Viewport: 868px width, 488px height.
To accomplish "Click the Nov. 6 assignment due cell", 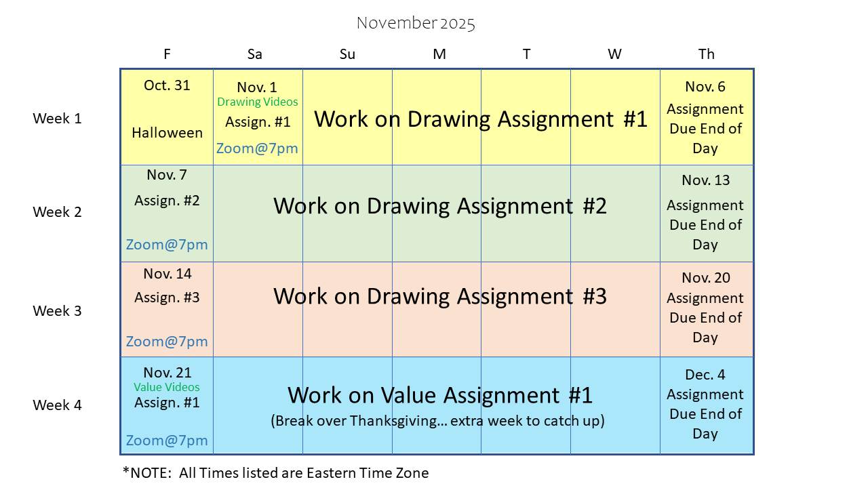I will coord(705,119).
